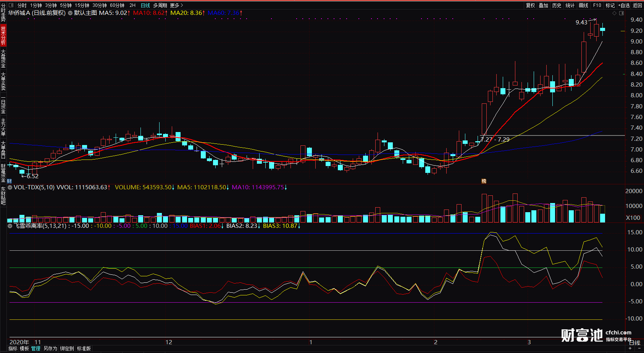Open 一日资金 sidebar tab
The height and width of the screenshot is (353, 644).
pos(3,104)
